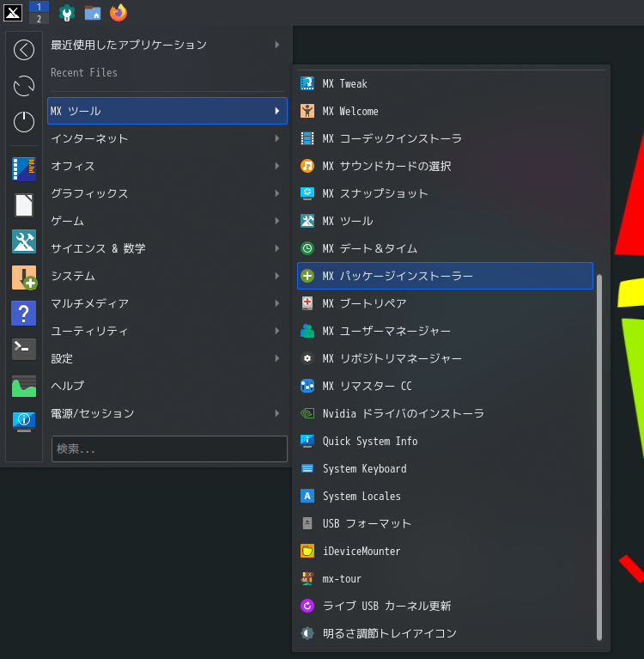The width and height of the screenshot is (644, 659).
Task: Expand the ゲーム category arrow
Action: pyautogui.click(x=276, y=221)
